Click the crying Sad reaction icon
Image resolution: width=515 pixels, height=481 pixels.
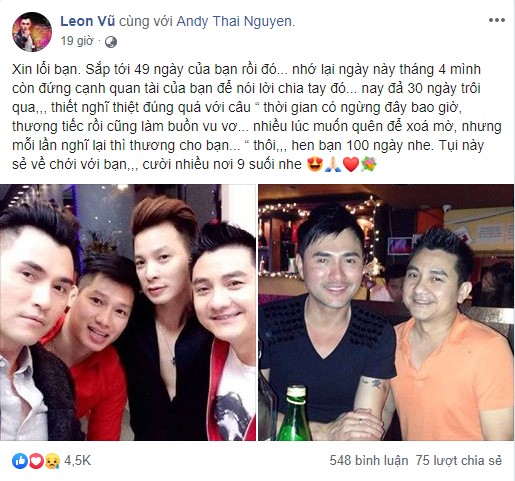(x=52, y=461)
